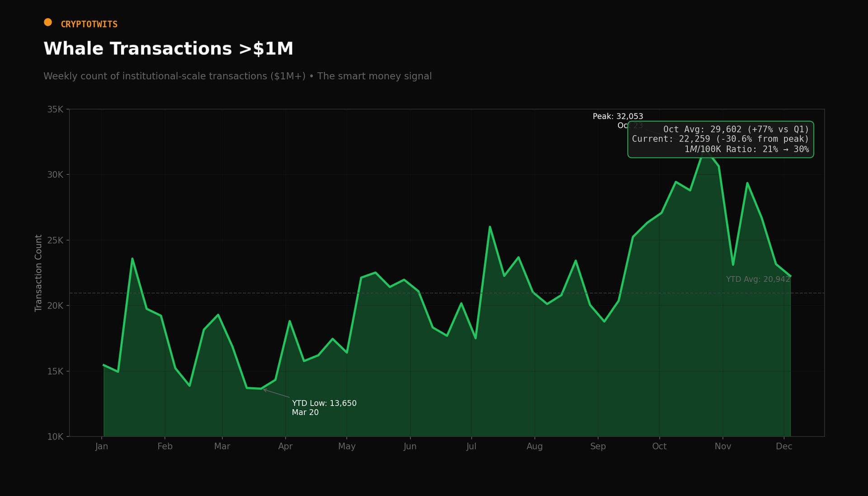
Task: Click the chart subtitle about smart money signal
Action: click(x=237, y=76)
